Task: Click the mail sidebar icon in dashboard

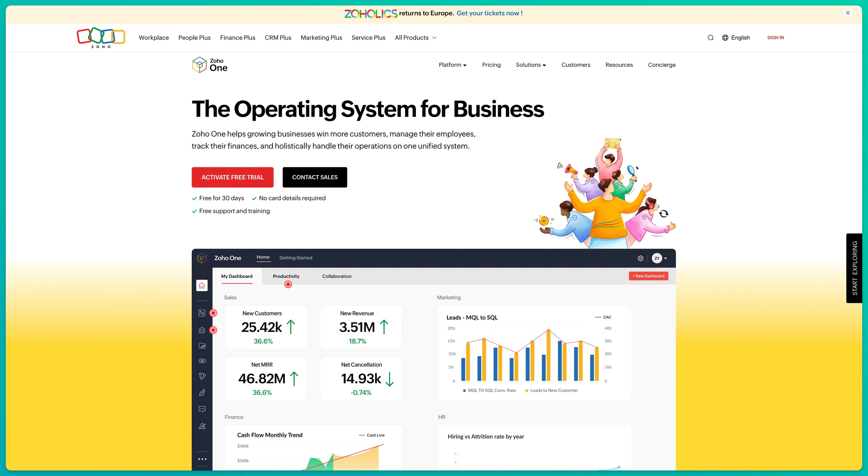Action: (x=202, y=330)
